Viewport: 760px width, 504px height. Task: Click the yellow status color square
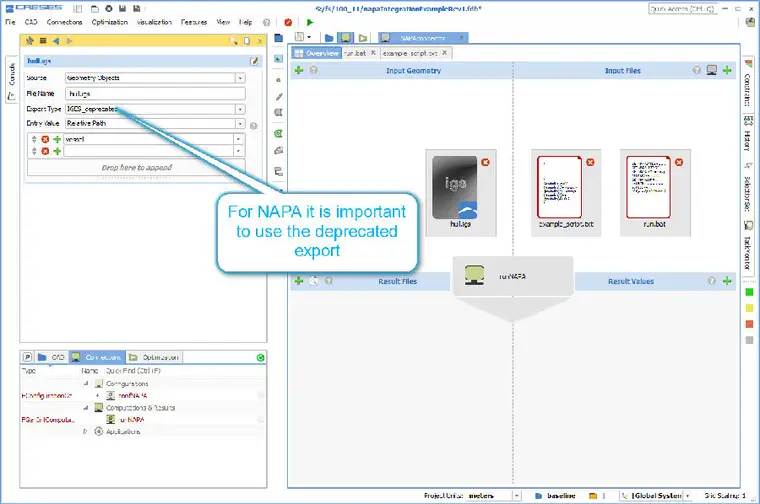[749, 308]
